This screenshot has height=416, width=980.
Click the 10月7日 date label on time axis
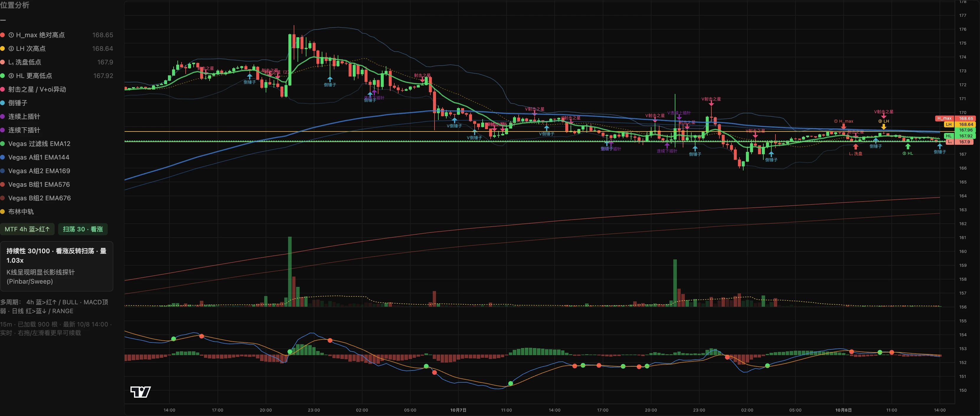click(x=458, y=410)
